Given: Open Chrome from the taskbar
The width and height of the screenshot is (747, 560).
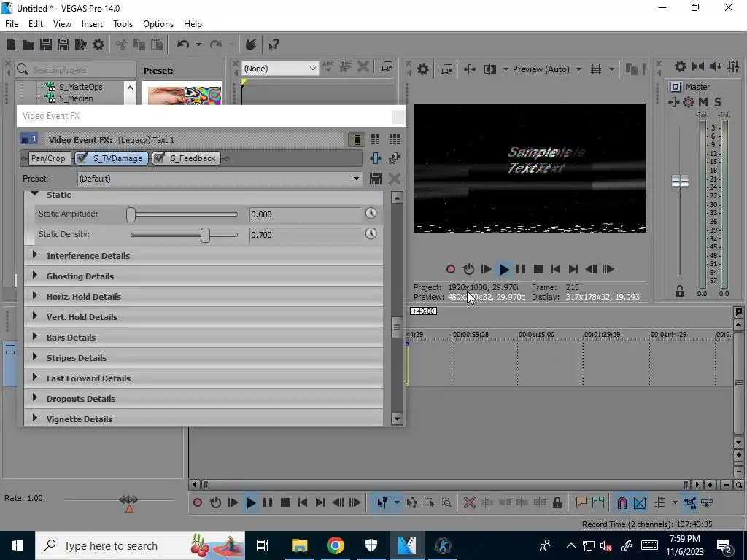Looking at the screenshot, I should [336, 545].
